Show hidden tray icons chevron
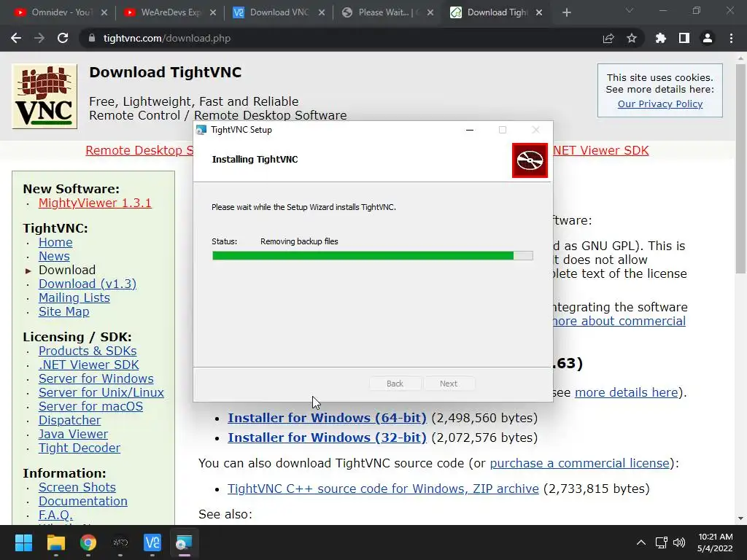The height and width of the screenshot is (560, 747). click(641, 542)
